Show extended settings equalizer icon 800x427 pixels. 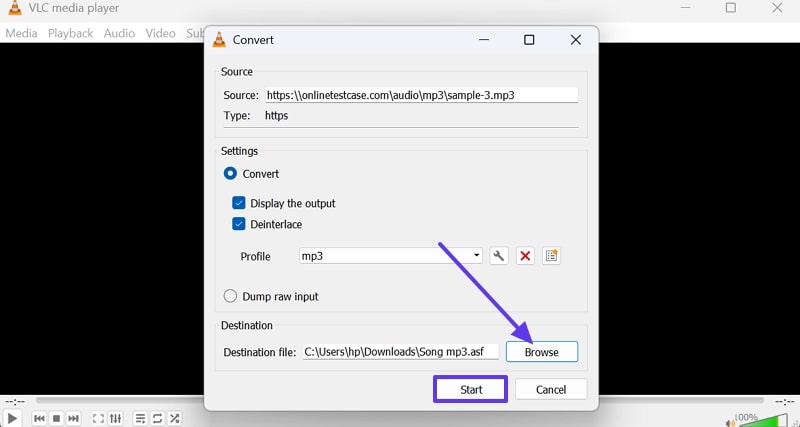116,418
